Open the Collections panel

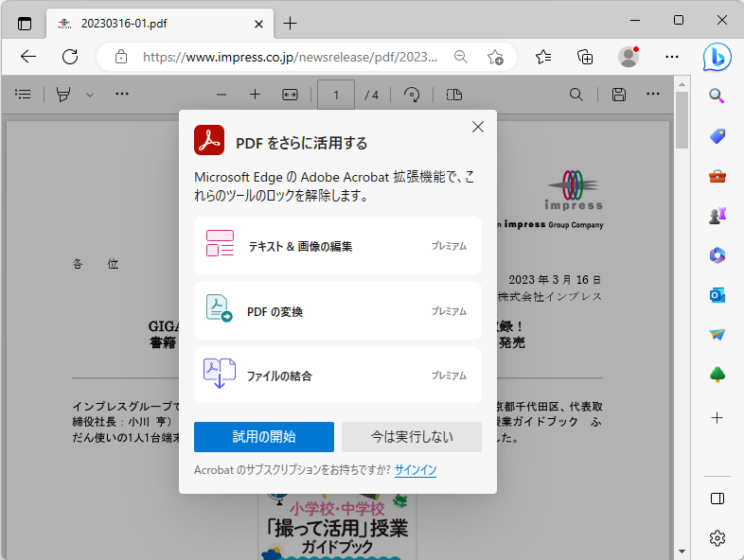tap(585, 57)
